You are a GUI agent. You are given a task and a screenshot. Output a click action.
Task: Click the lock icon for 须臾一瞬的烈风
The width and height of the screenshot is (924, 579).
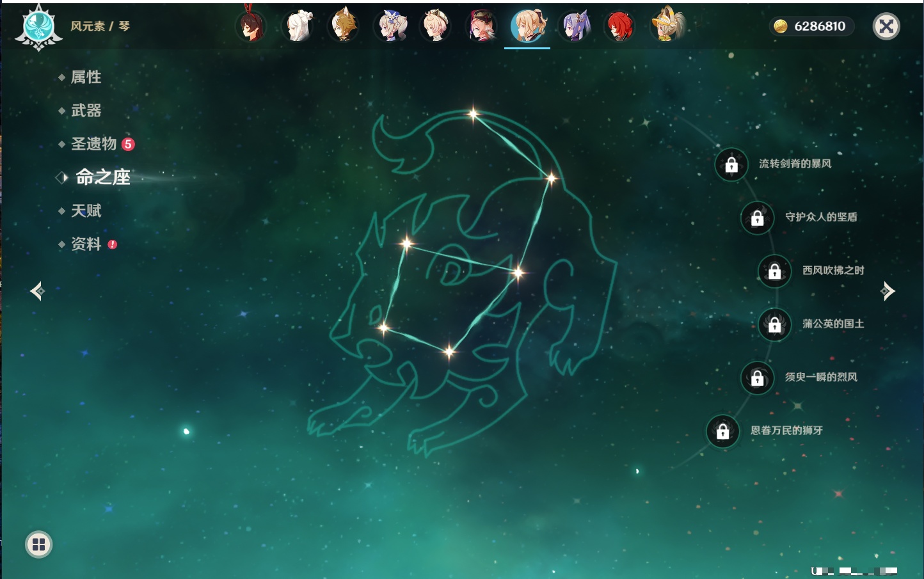click(x=758, y=377)
